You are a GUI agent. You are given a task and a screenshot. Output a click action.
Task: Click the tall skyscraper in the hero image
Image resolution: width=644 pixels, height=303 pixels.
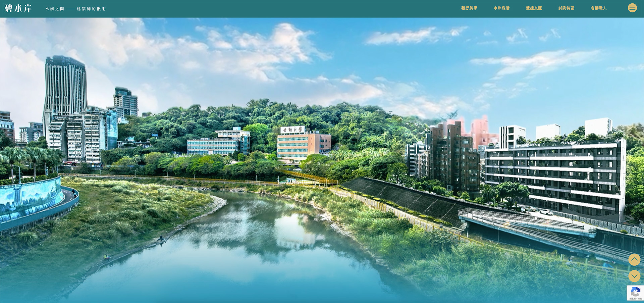tap(65, 87)
